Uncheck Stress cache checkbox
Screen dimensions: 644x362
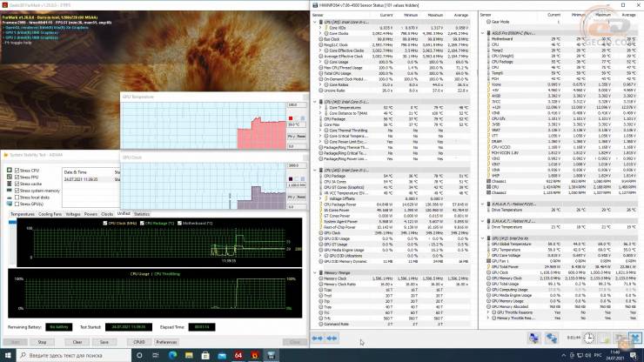click(17, 184)
